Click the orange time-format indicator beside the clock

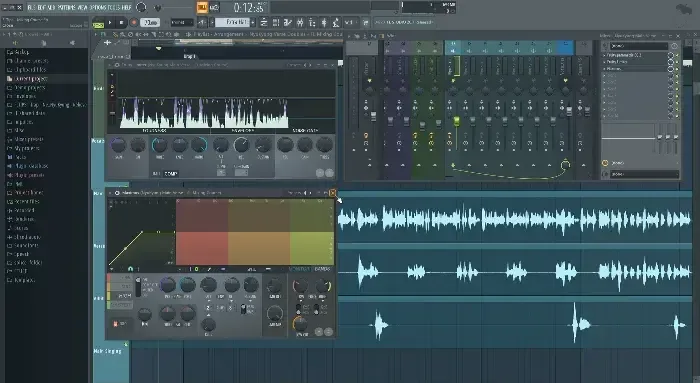click(x=202, y=7)
